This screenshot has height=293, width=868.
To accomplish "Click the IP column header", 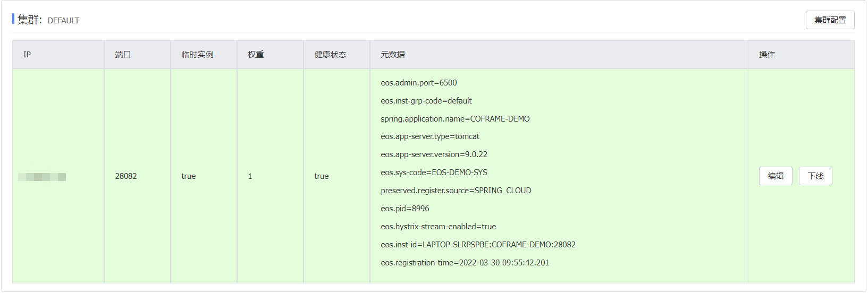I will pos(27,55).
